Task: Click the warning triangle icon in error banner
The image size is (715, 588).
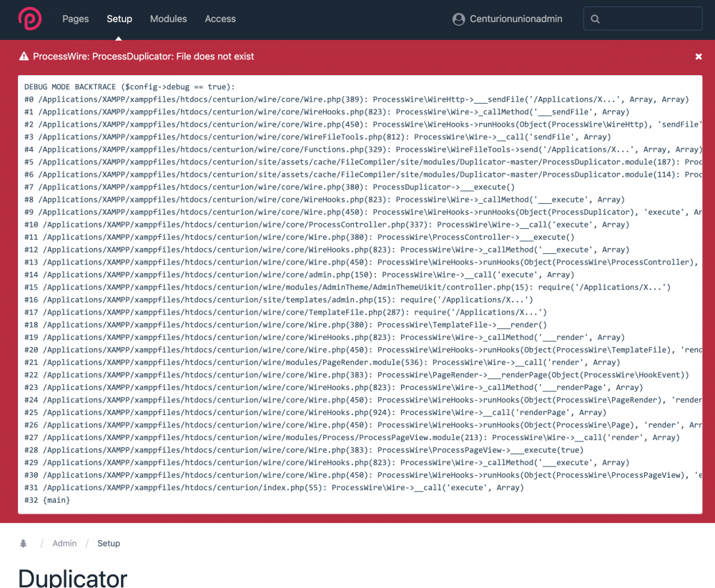Action: (24, 57)
